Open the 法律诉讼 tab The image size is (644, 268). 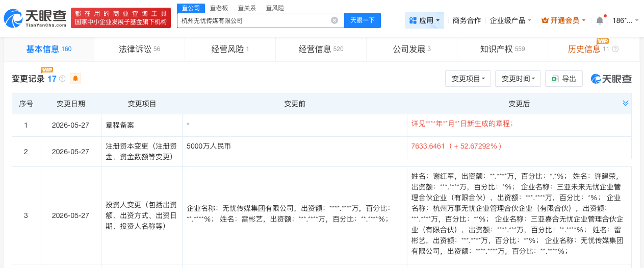pos(139,49)
